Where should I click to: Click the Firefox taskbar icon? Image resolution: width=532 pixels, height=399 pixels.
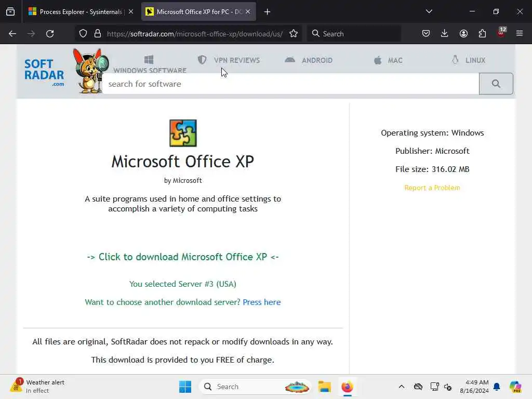coord(347,387)
